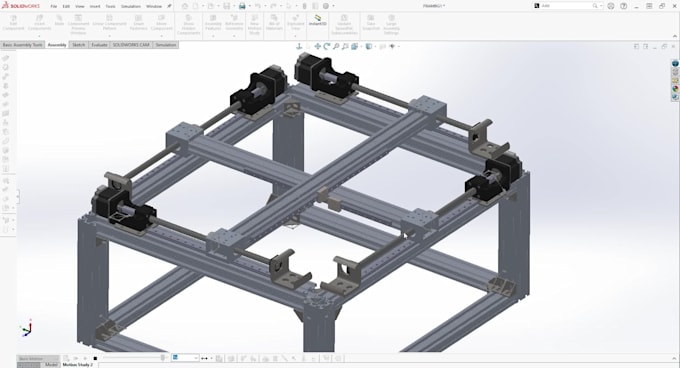680x368 pixels.
Task: Switch to the SOLIDWORKS CAM tab
Action: [131, 45]
